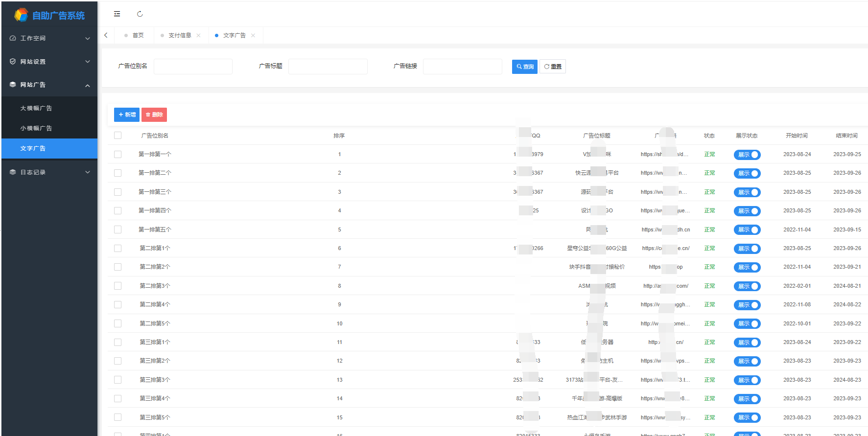Expand the 网站设置 menu chevron
This screenshot has width=868, height=436.
click(x=88, y=62)
